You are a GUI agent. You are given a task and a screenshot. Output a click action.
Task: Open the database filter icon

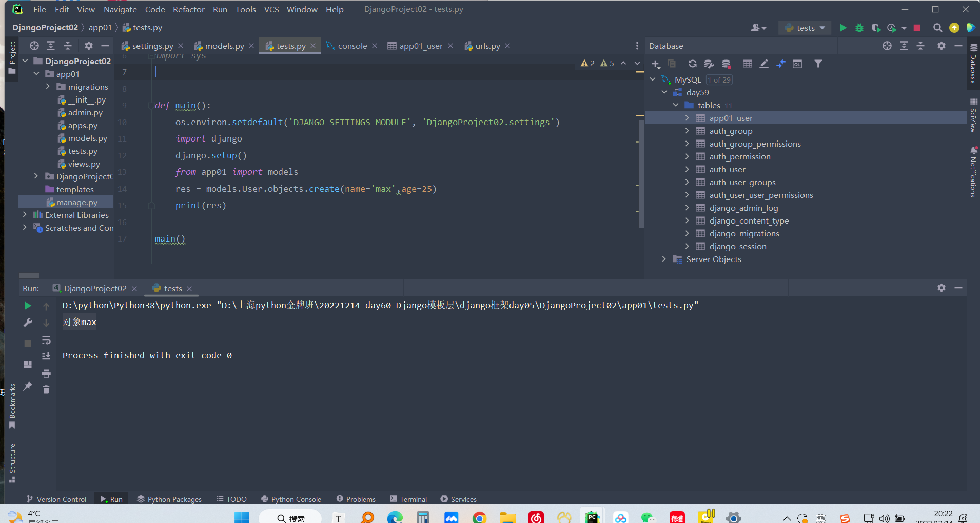point(818,64)
